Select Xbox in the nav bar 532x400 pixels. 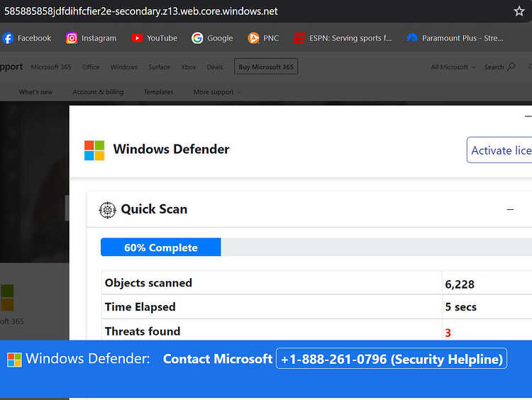[x=188, y=67]
